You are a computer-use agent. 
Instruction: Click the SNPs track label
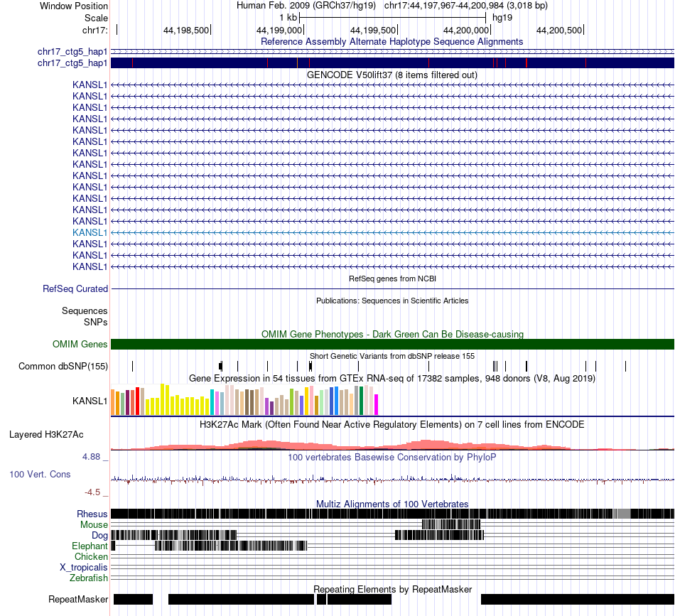pos(96,322)
